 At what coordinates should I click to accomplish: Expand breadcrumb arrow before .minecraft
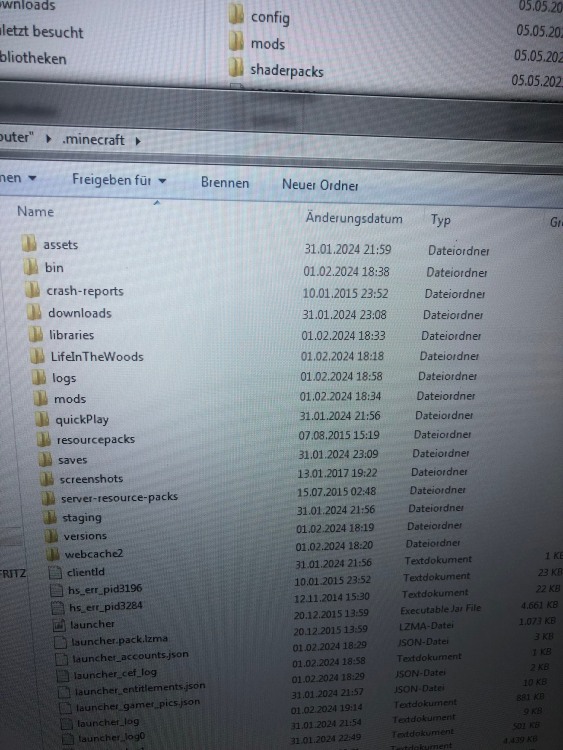point(48,139)
